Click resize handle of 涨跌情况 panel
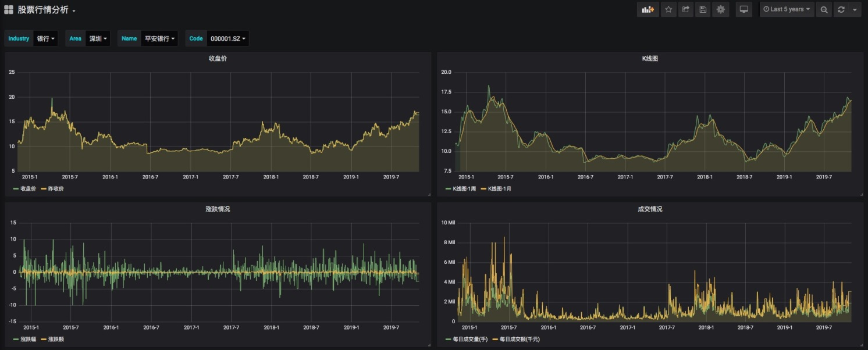Image resolution: width=868 pixels, height=350 pixels. tap(429, 345)
